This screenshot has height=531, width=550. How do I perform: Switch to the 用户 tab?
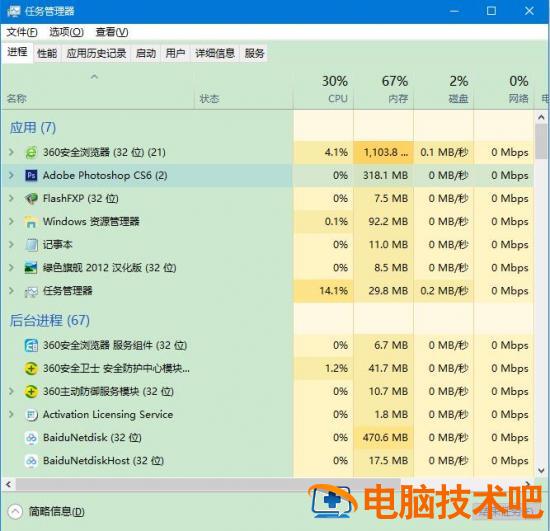(x=175, y=54)
